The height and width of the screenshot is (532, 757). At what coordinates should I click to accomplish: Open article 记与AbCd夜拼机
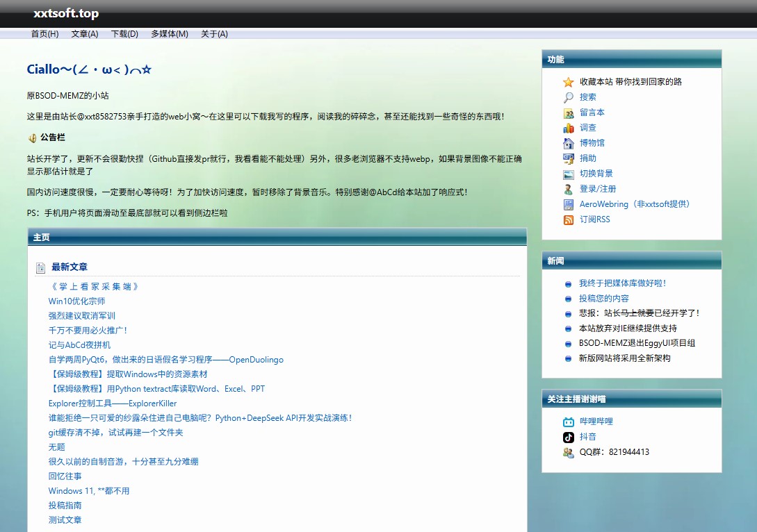[80, 345]
